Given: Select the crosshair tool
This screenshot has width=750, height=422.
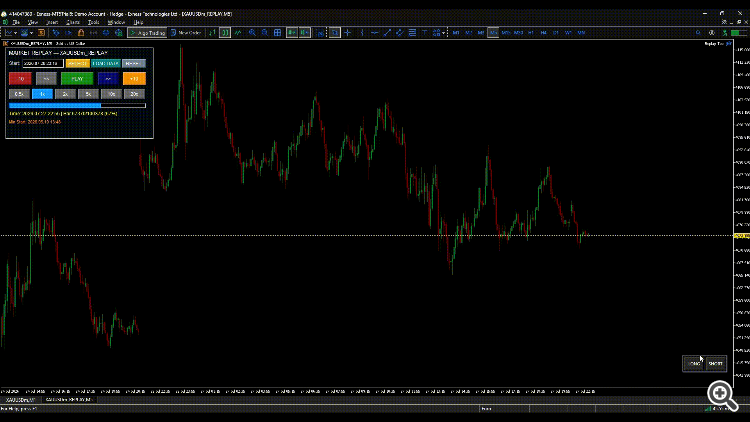Looking at the screenshot, I should (348, 33).
